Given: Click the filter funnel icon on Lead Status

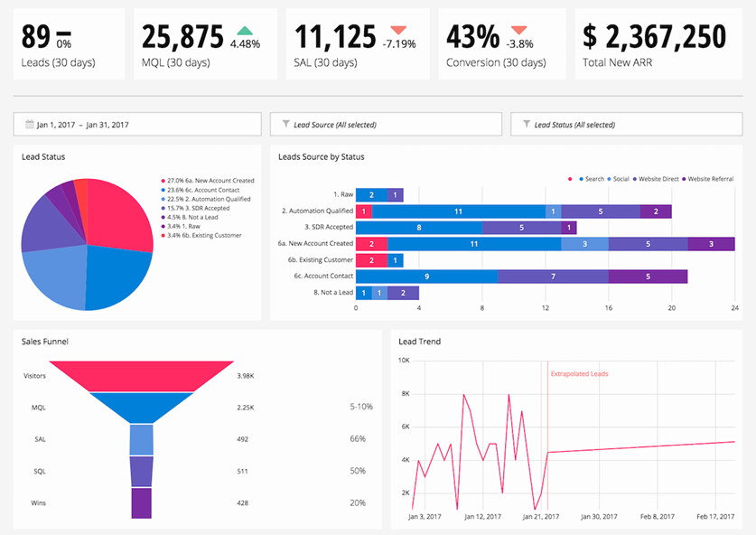Looking at the screenshot, I should (x=526, y=125).
